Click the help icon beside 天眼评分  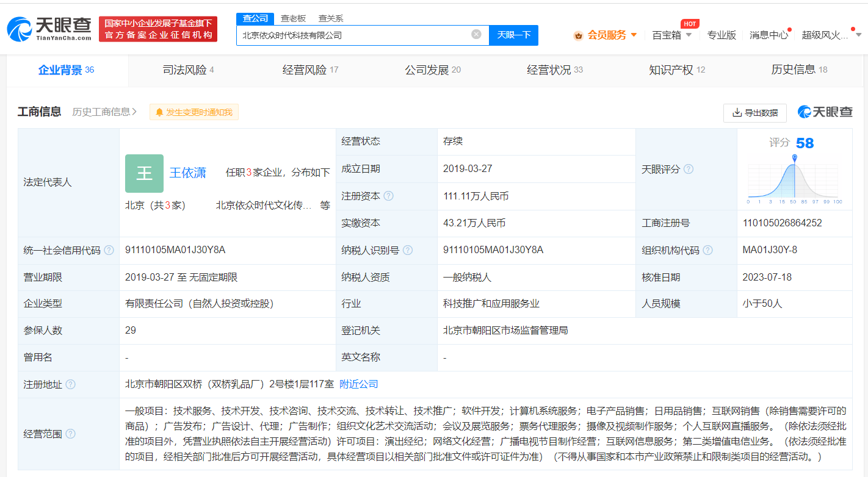(x=689, y=169)
